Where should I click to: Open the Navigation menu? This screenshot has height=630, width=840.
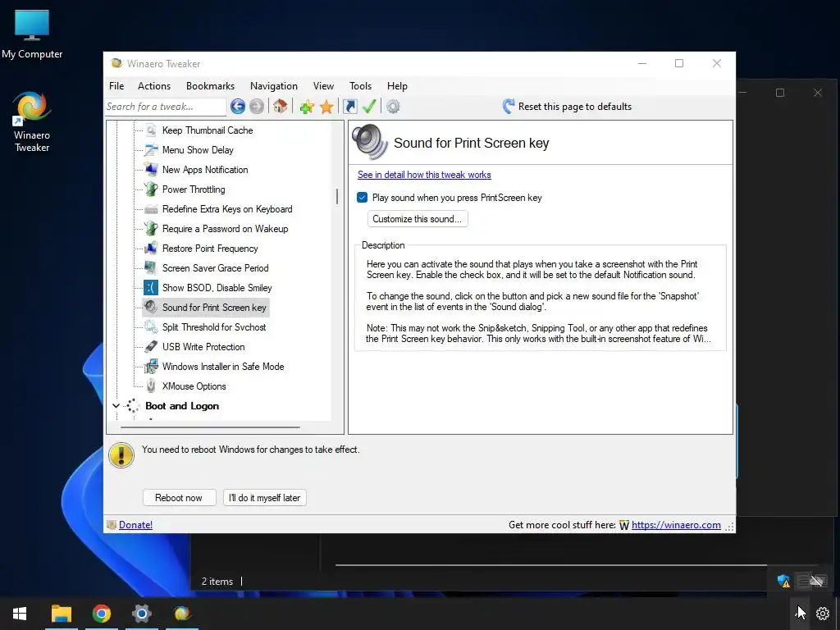click(x=274, y=85)
